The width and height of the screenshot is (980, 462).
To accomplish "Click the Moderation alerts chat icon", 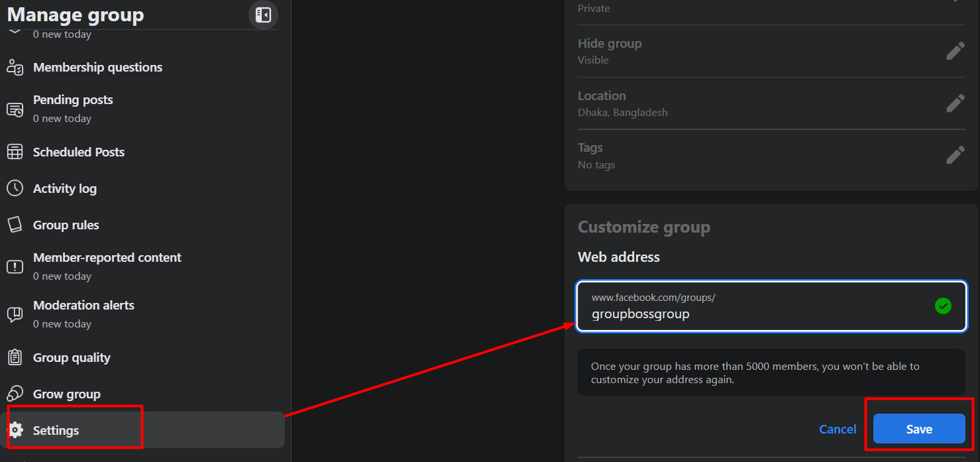I will point(15,314).
